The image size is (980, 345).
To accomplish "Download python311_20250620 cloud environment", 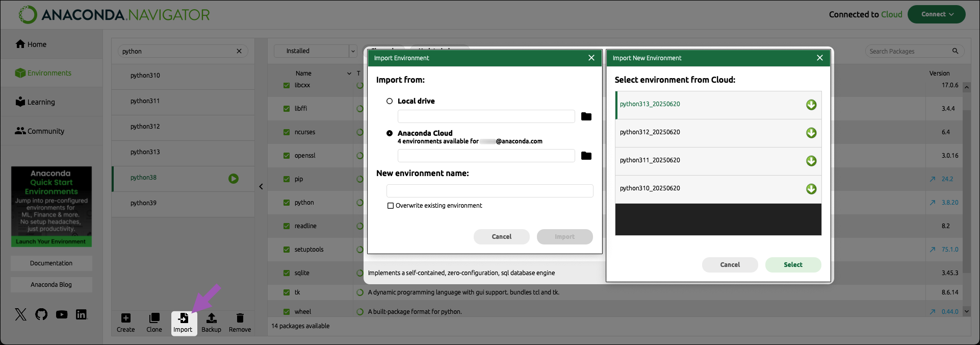I will (x=811, y=161).
